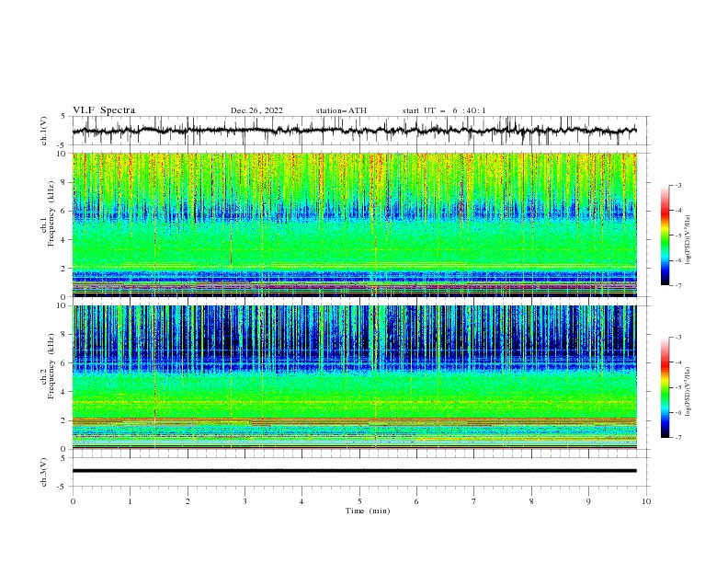Click the ch.1 spectrogram panel
Screen dimensions: 728x563
click(x=355, y=224)
